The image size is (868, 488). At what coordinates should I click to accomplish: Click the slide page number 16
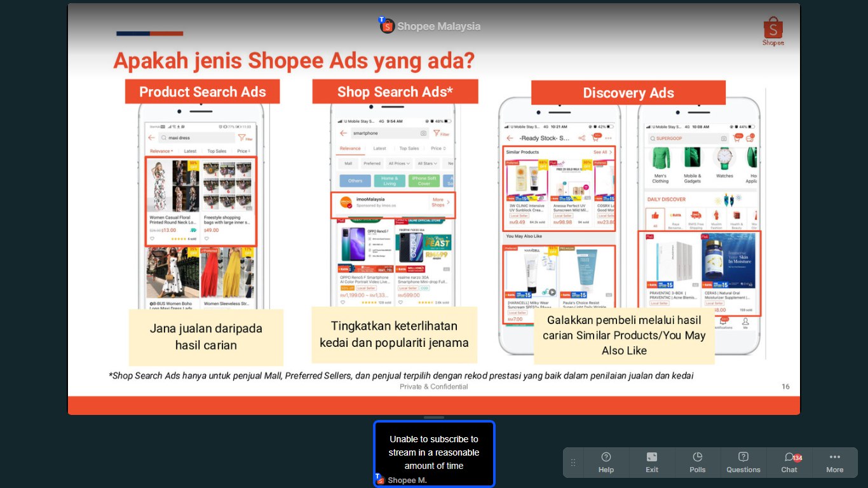(x=785, y=386)
